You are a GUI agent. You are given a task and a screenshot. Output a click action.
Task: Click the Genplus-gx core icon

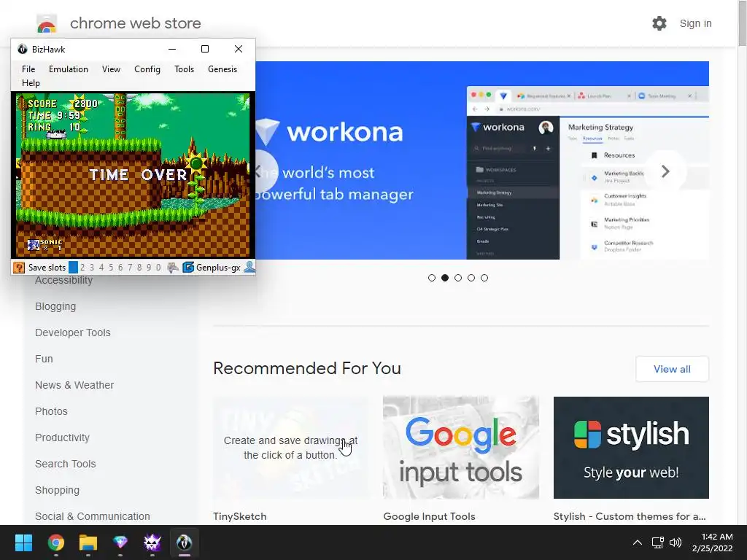pos(188,268)
